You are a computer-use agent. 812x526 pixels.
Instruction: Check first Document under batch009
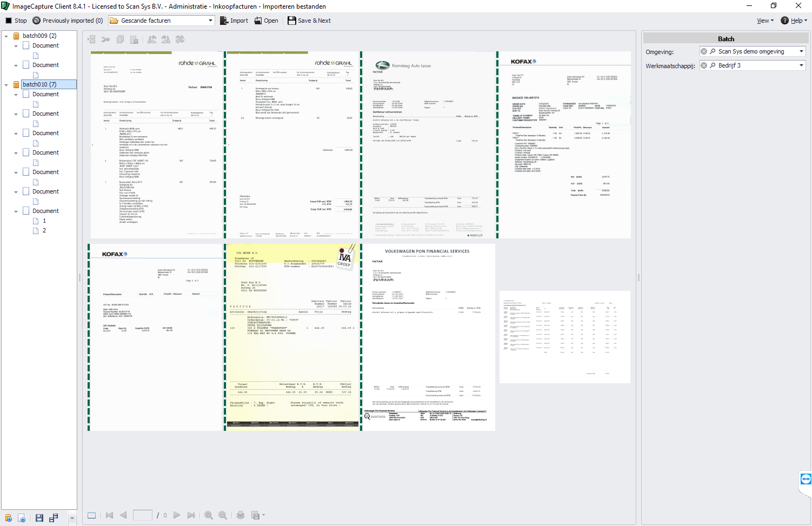pyautogui.click(x=26, y=45)
